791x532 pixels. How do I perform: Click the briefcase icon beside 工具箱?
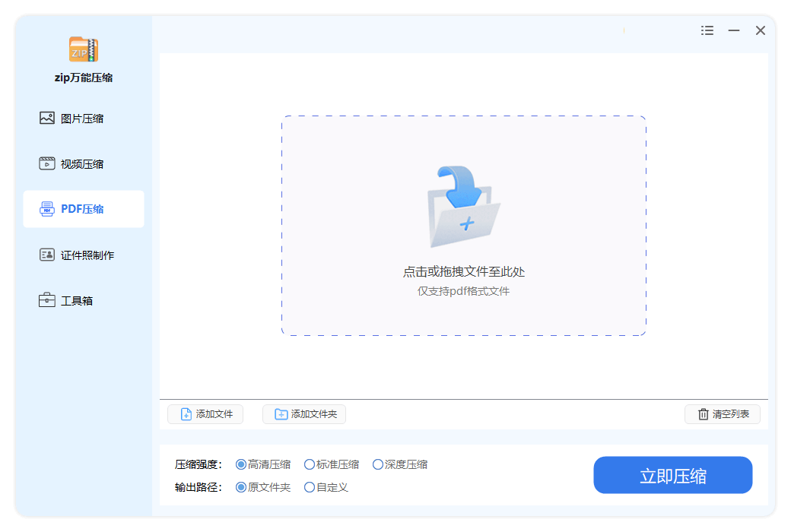(x=47, y=300)
